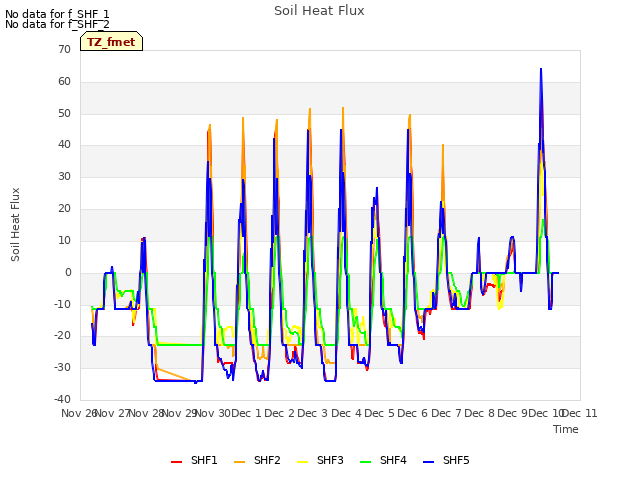Click the Dec 1 x-axis date label
Image resolution: width=640 pixels, height=480 pixels.
pos(246,413)
